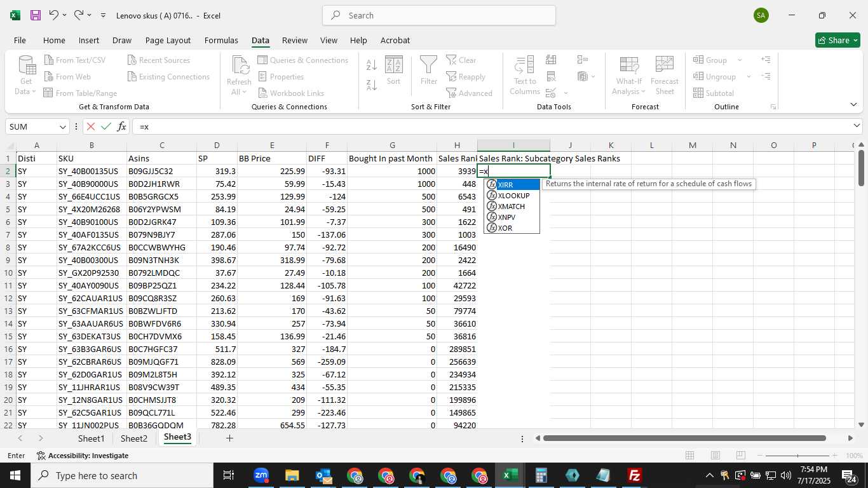
Task: Open Insert Function fx in formula bar
Action: point(121,126)
